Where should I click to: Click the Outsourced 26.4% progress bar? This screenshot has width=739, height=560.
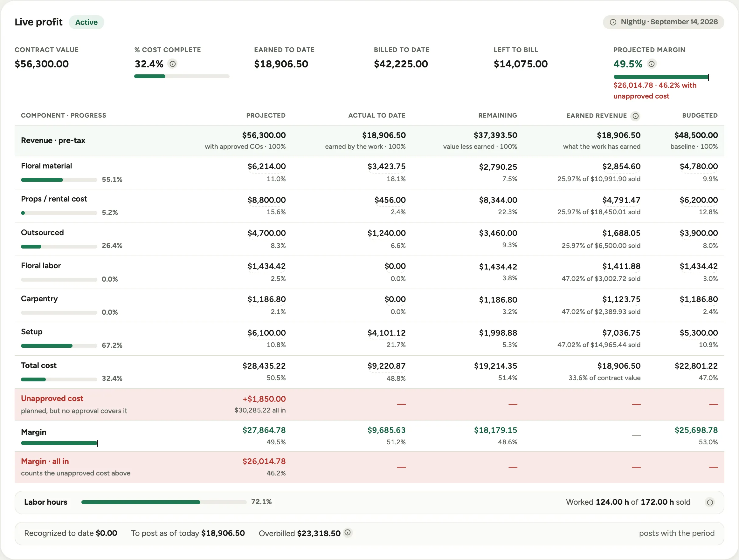point(59,246)
